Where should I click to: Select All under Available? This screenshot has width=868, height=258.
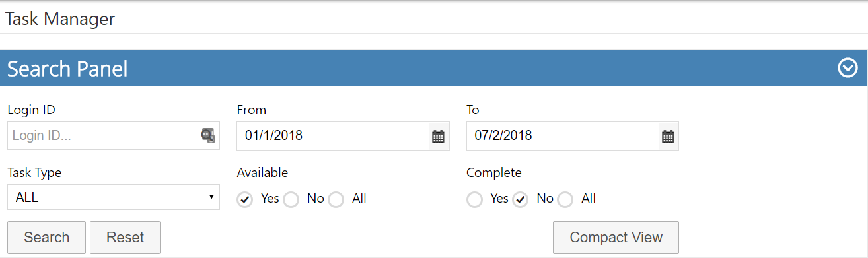[336, 199]
